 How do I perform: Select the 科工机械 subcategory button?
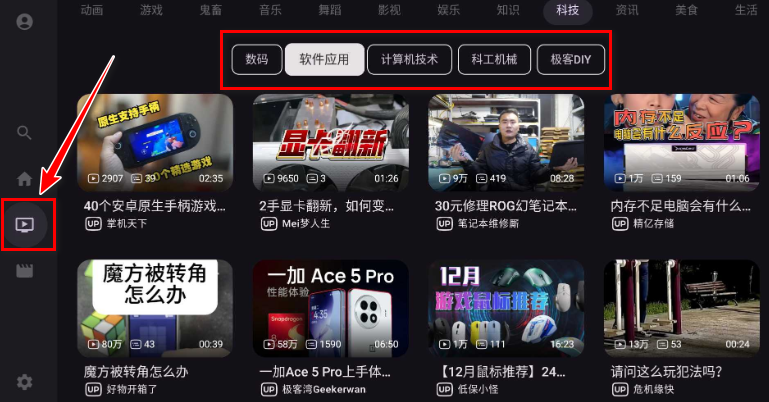tap(494, 60)
